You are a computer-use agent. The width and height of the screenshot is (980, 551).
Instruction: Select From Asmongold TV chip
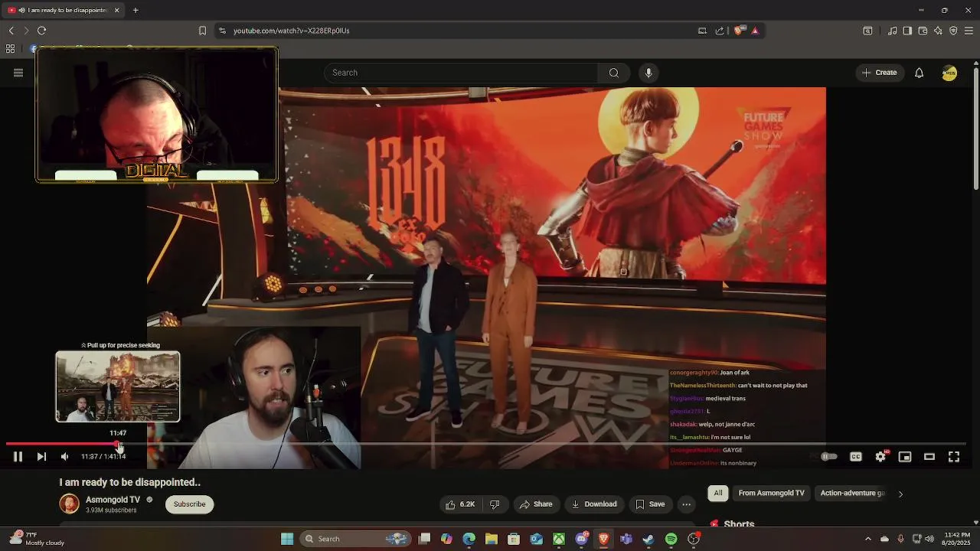coord(771,493)
